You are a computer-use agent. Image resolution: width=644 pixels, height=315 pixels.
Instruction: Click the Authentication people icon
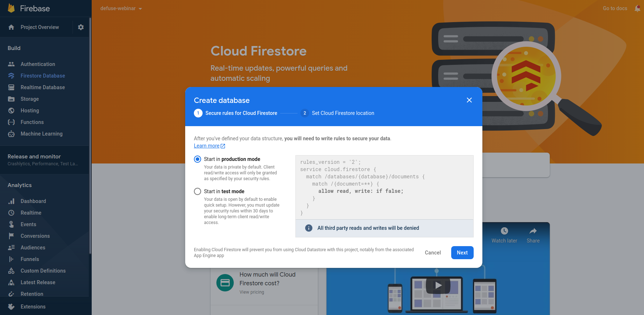[x=11, y=64]
